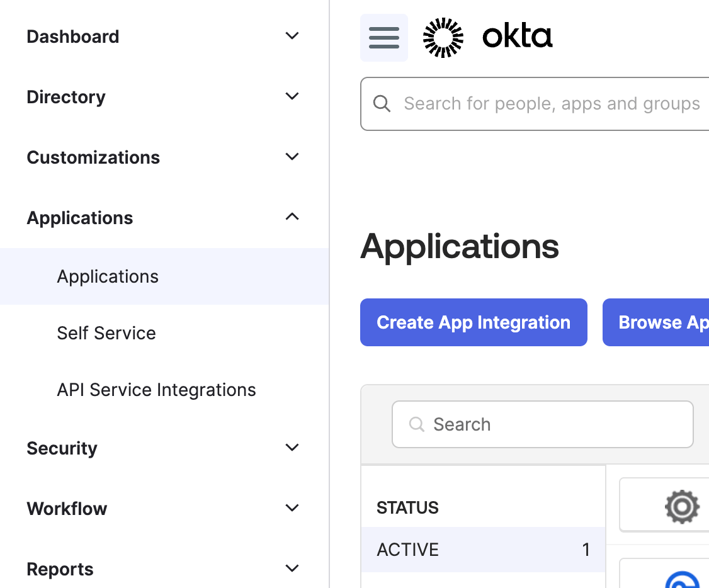Select the Applications sub-item in the sidebar
Screen dimensions: 709x588
(x=164, y=276)
